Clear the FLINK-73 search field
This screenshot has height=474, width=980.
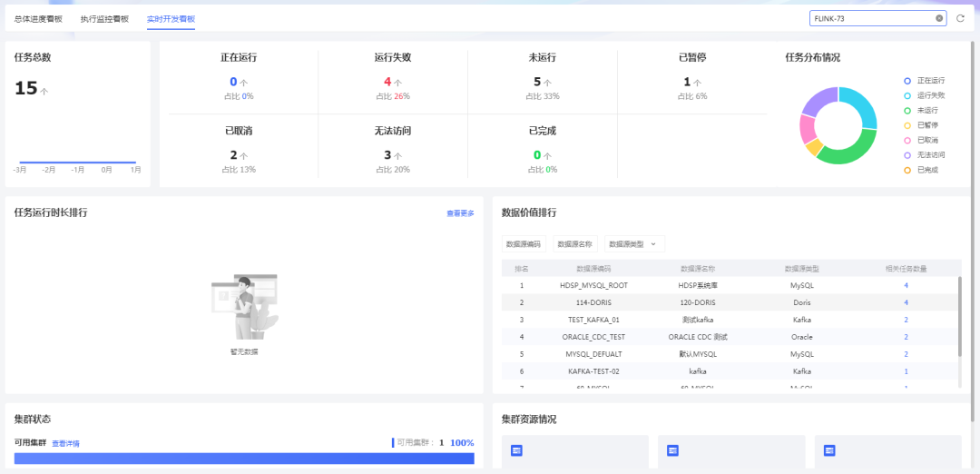939,18
